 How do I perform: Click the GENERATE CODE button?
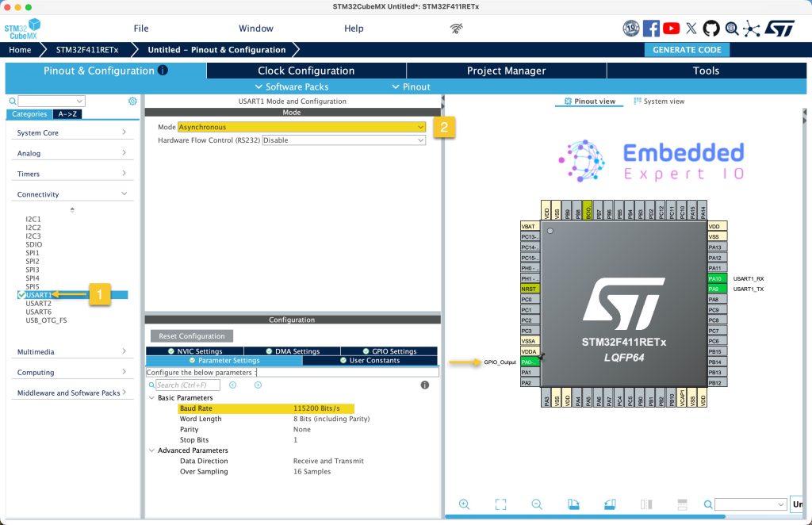687,50
